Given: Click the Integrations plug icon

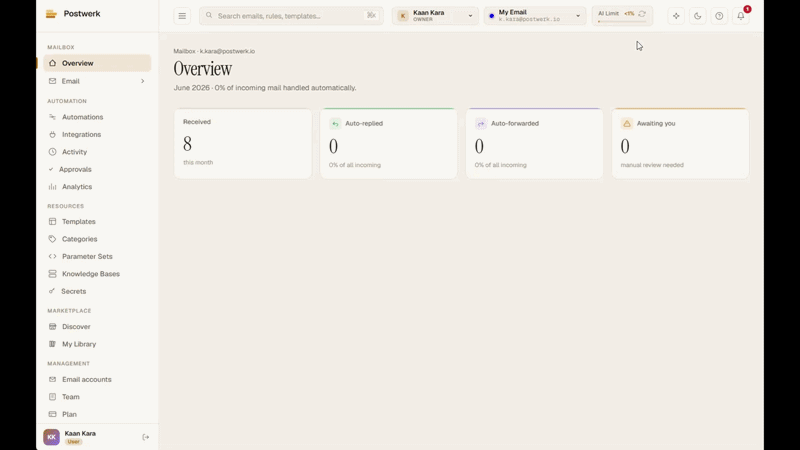Looking at the screenshot, I should (53, 135).
